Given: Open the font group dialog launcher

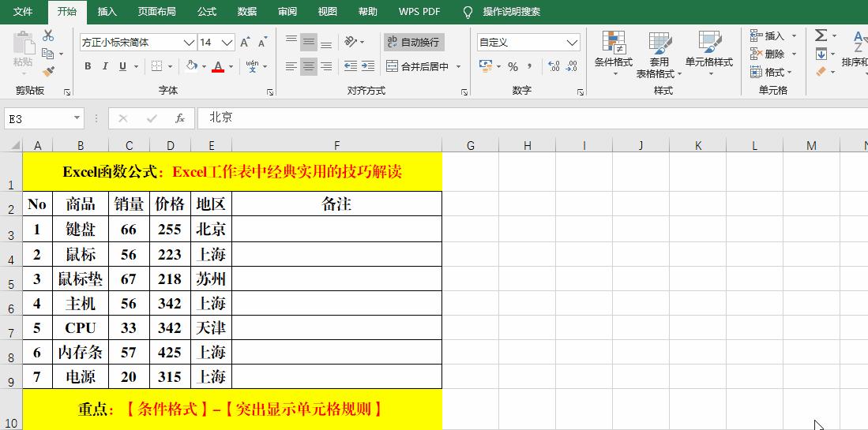Looking at the screenshot, I should pos(270,92).
